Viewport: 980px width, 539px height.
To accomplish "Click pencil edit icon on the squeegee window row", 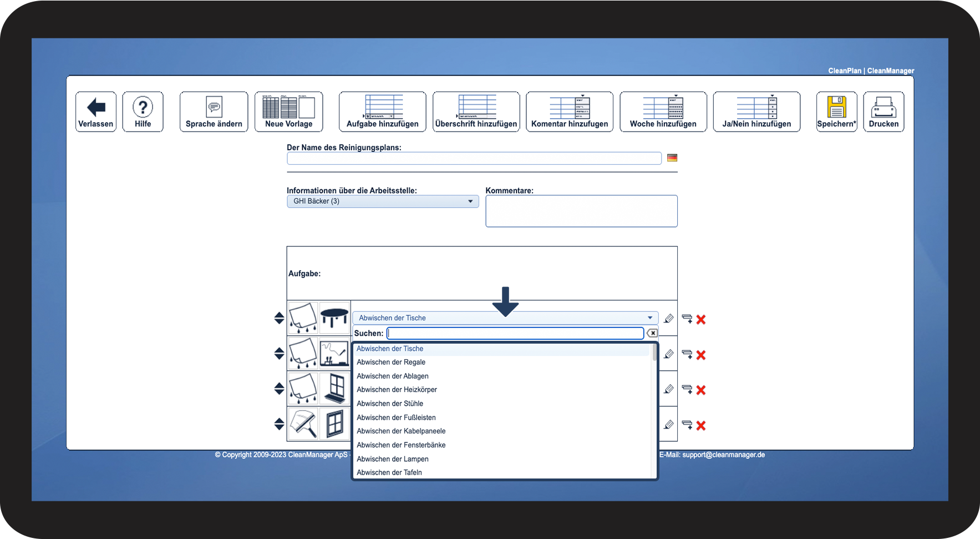I will (669, 425).
